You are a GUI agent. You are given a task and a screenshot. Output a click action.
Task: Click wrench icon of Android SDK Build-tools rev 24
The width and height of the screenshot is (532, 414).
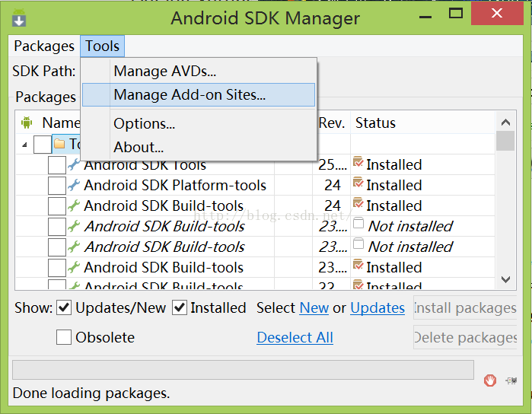click(x=74, y=205)
